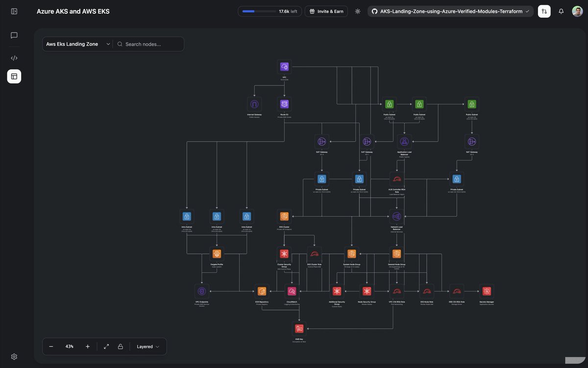588x368 pixels.
Task: Select the ALB Controller IRSA Role node
Action: (397, 179)
